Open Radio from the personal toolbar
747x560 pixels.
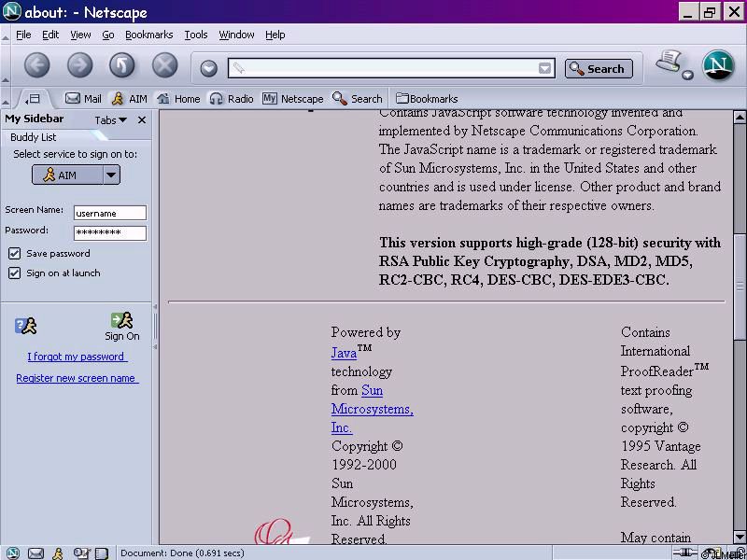click(x=232, y=99)
